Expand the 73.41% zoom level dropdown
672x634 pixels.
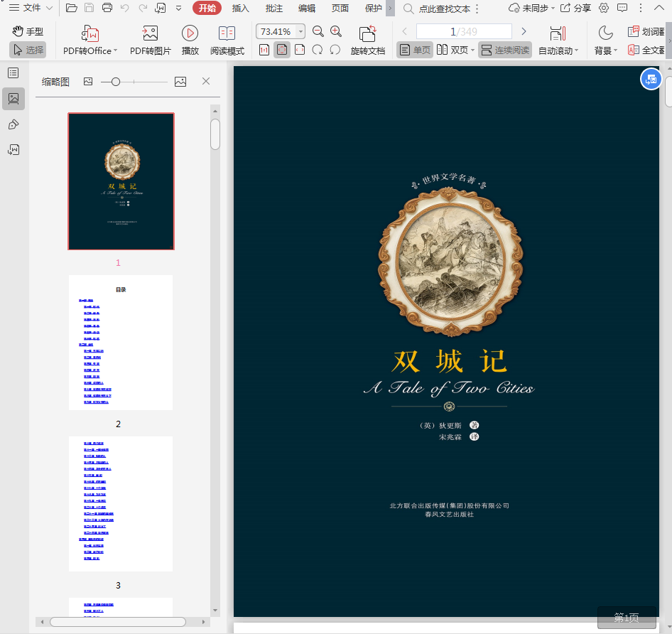click(x=300, y=31)
